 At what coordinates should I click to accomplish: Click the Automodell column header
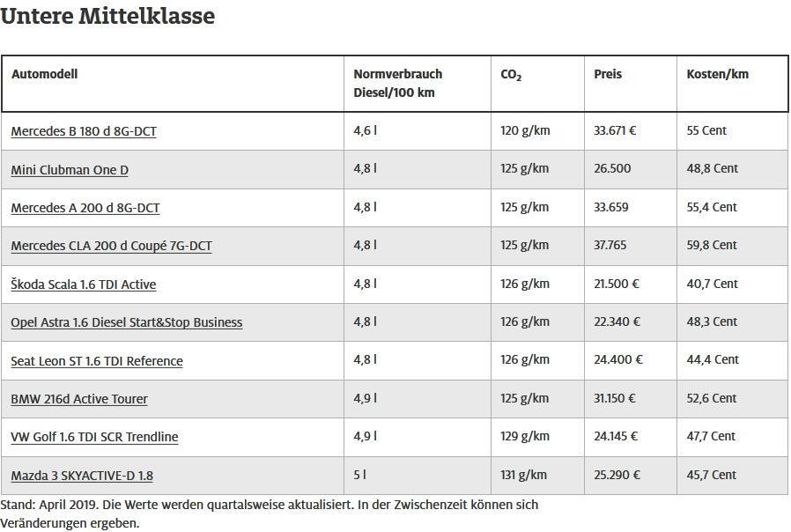[x=44, y=74]
